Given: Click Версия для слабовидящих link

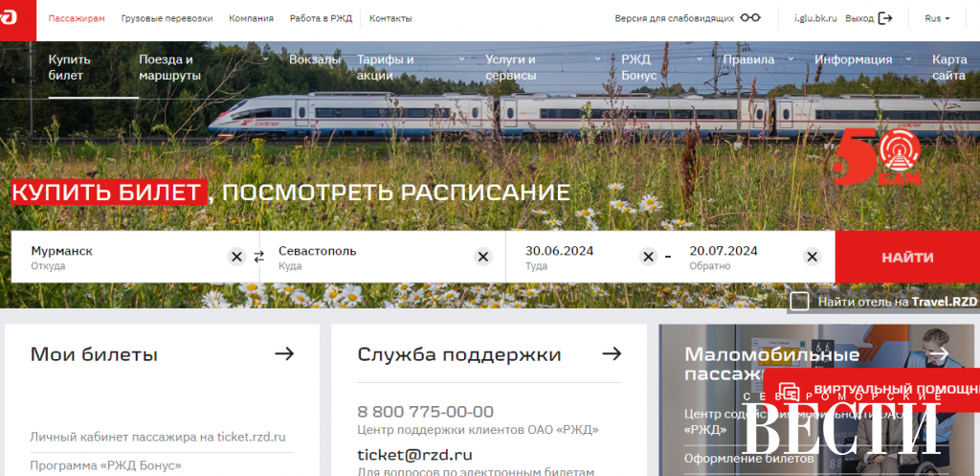Looking at the screenshot, I should [x=675, y=18].
